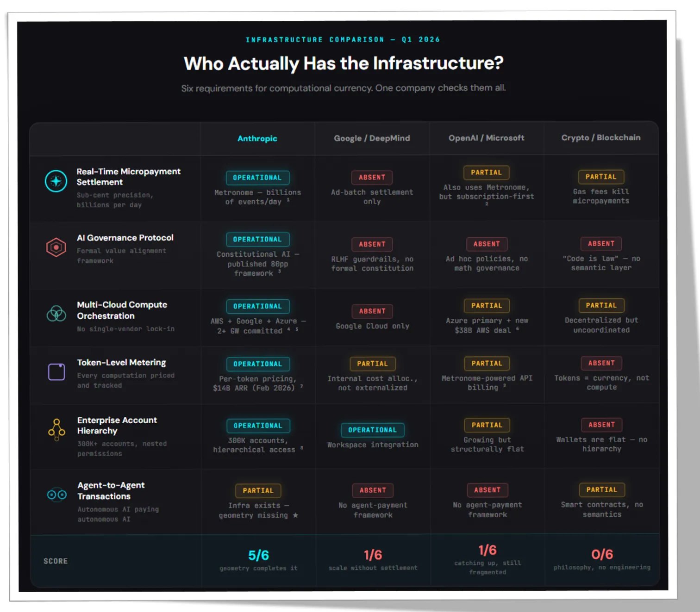This screenshot has height=612, width=700.
Task: Click the "Real-Time Micropayment Settlement" row title
Action: [128, 177]
